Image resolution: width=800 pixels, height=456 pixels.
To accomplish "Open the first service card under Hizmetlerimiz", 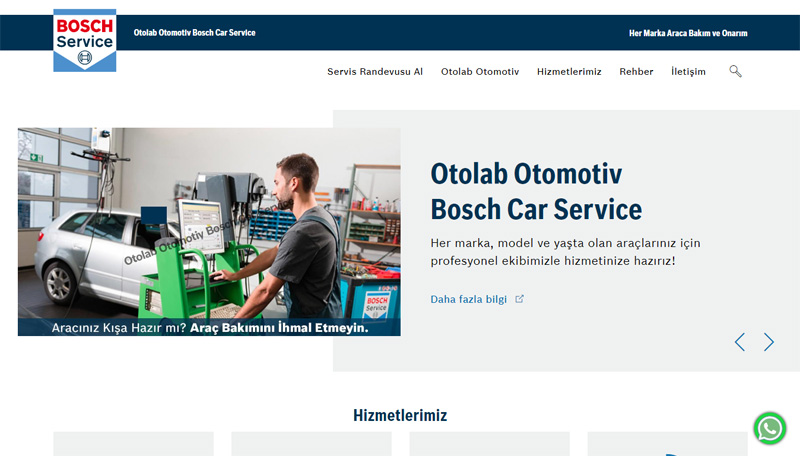I will coord(133,444).
